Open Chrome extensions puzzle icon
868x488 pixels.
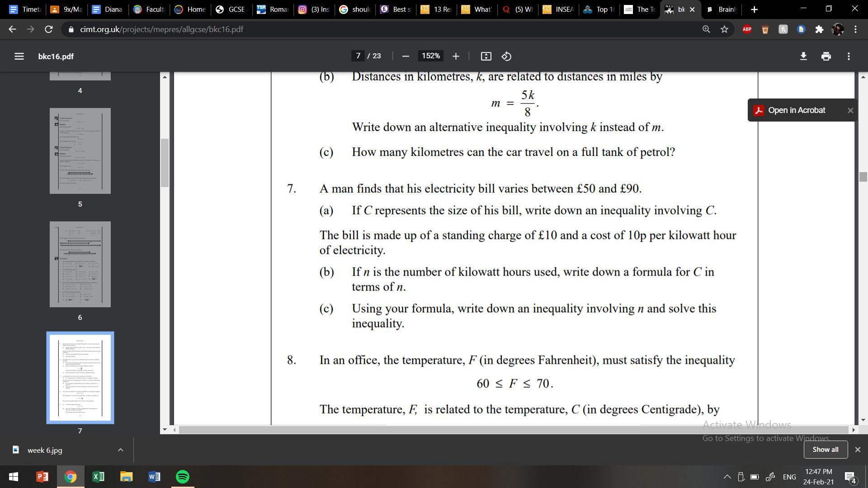coord(819,29)
